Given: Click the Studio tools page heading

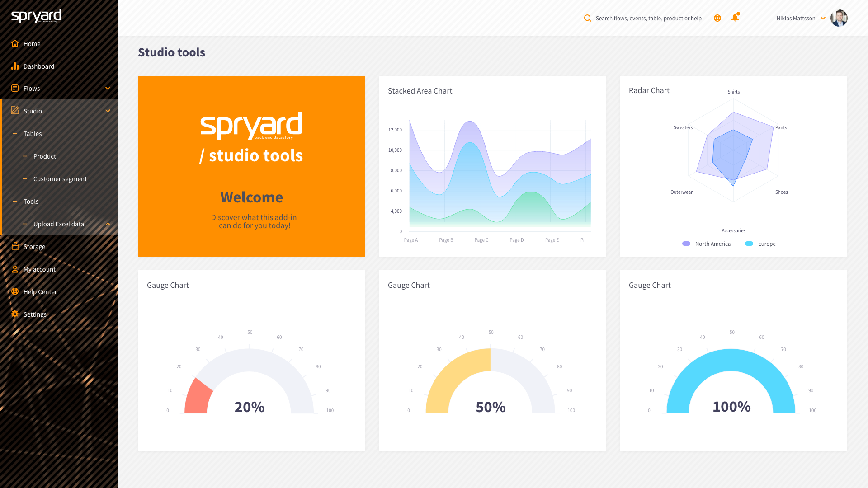Looking at the screenshot, I should coord(171,52).
